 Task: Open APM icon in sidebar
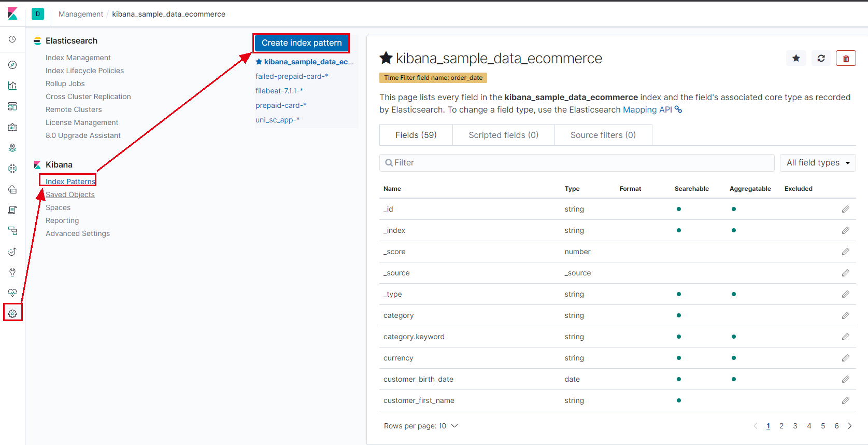12,231
